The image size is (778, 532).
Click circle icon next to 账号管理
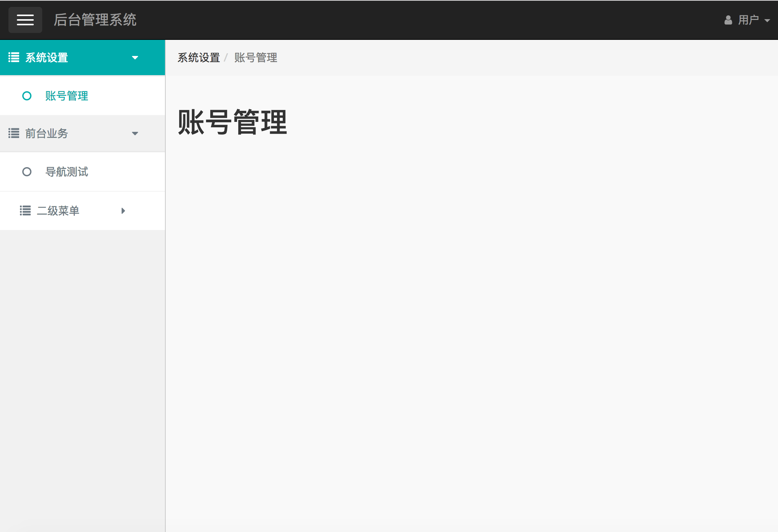27,96
